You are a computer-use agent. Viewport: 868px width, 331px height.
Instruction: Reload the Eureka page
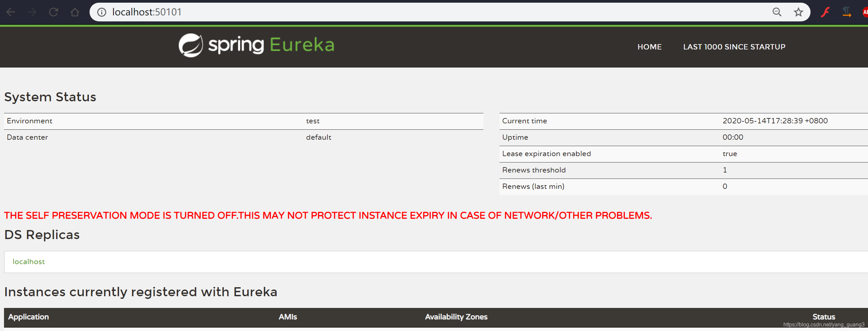(53, 12)
